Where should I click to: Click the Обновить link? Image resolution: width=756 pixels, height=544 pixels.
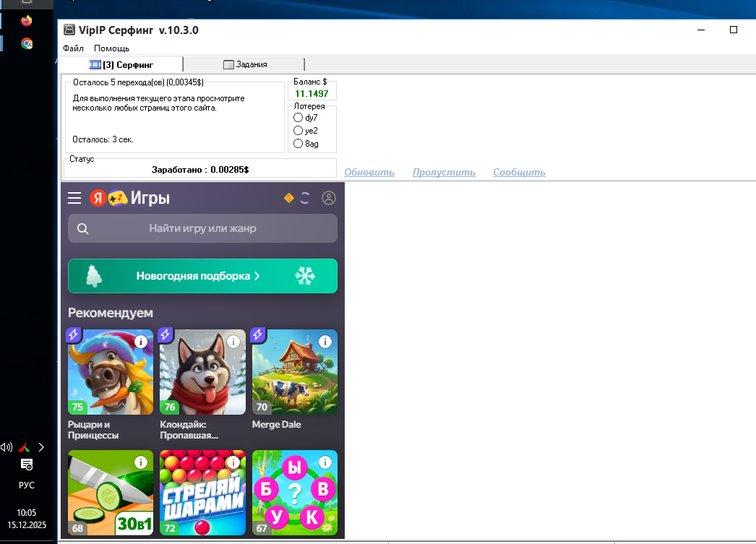click(369, 172)
